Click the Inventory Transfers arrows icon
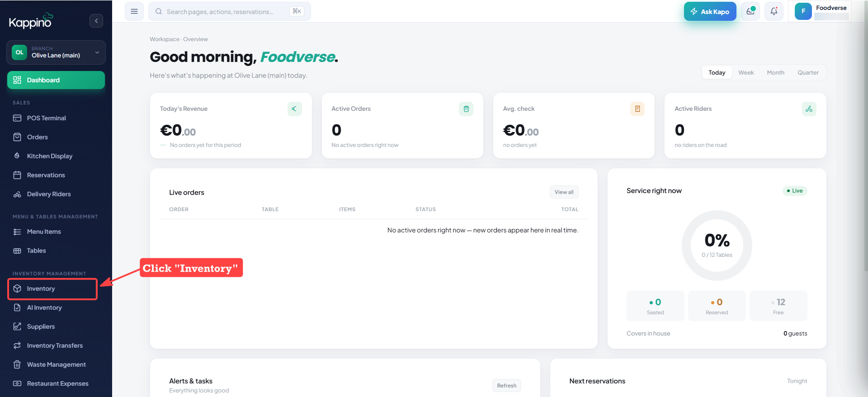This screenshot has height=397, width=868. pos(17,345)
